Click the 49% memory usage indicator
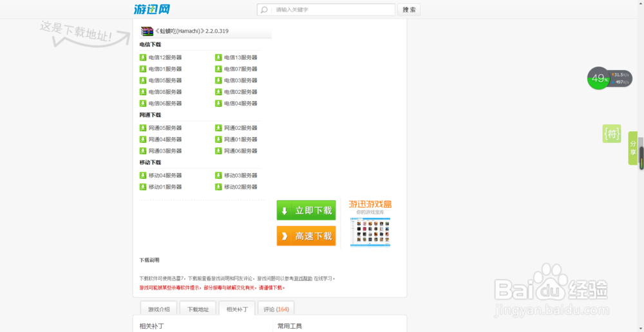 pyautogui.click(x=599, y=78)
